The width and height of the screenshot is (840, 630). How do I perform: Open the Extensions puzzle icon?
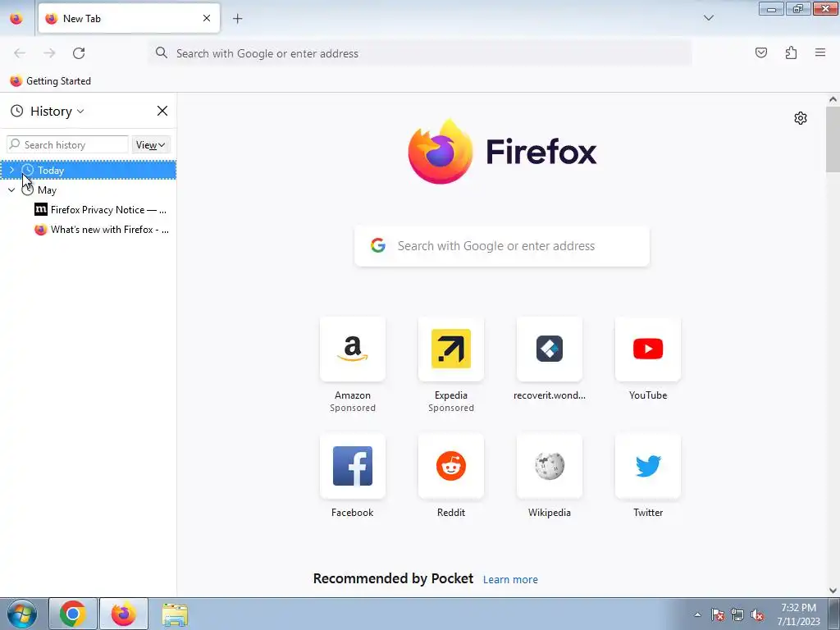pos(791,52)
